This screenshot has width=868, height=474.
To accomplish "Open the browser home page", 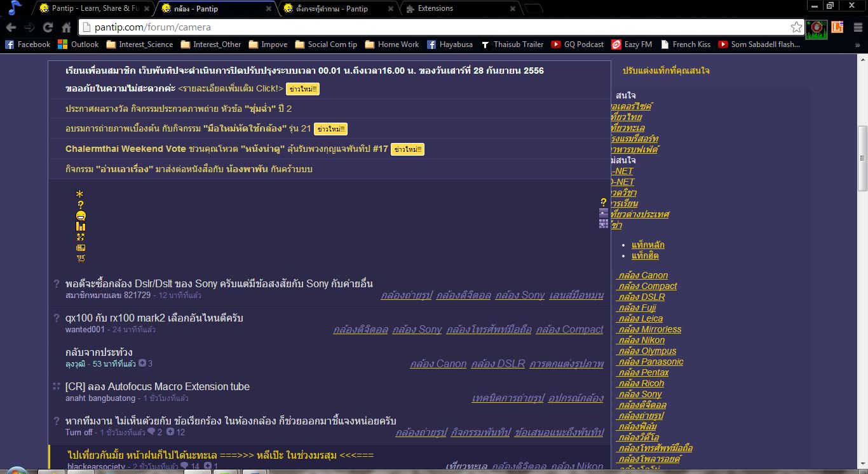I will coord(66,27).
